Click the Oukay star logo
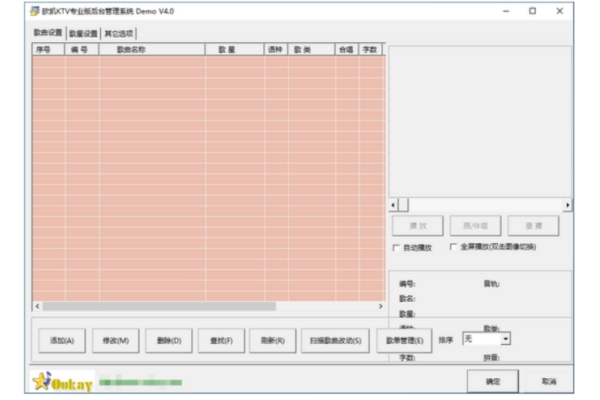The height and width of the screenshot is (400, 600). [60, 383]
